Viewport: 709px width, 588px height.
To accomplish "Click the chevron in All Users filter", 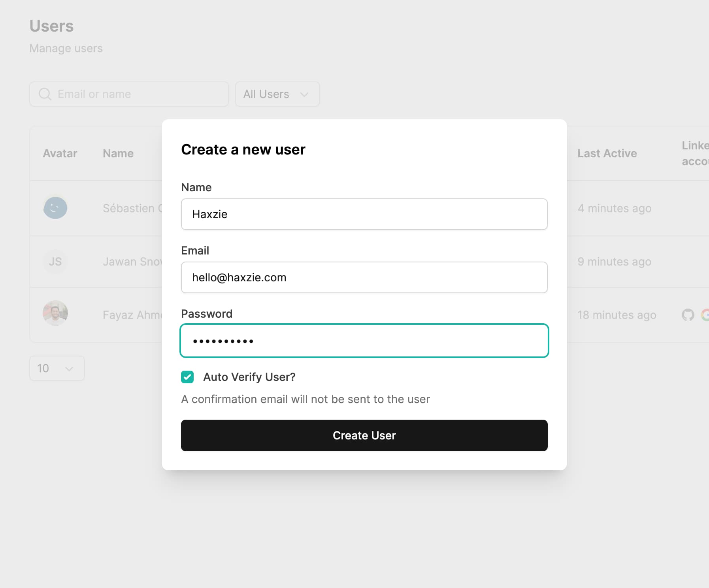I will 304,94.
